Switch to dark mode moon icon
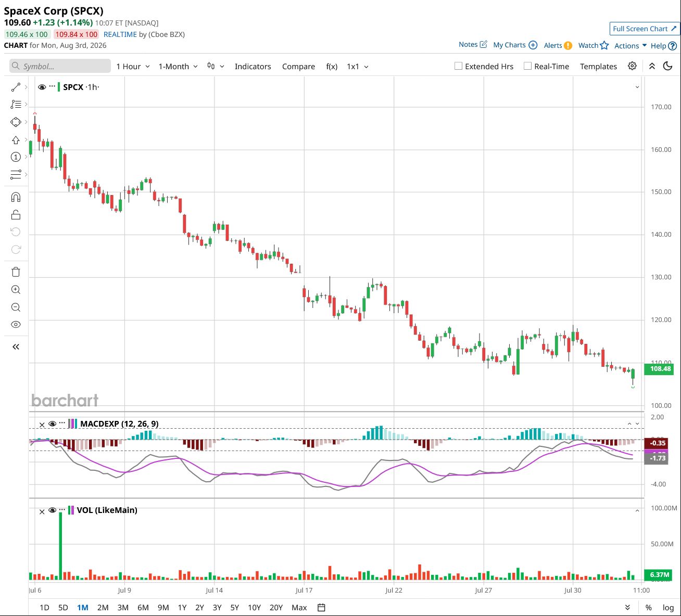 (667, 66)
